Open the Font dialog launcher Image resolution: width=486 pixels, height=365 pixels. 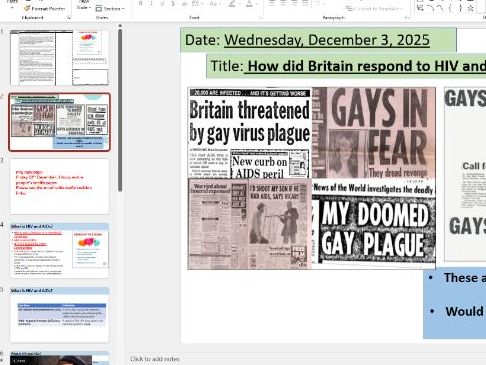tap(261, 17)
